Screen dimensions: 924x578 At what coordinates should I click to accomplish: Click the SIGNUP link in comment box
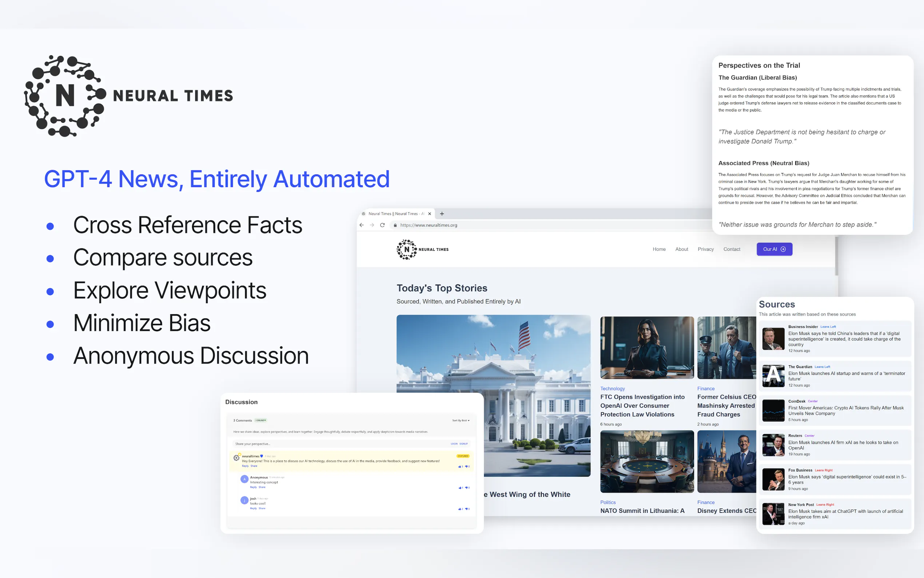tap(463, 444)
